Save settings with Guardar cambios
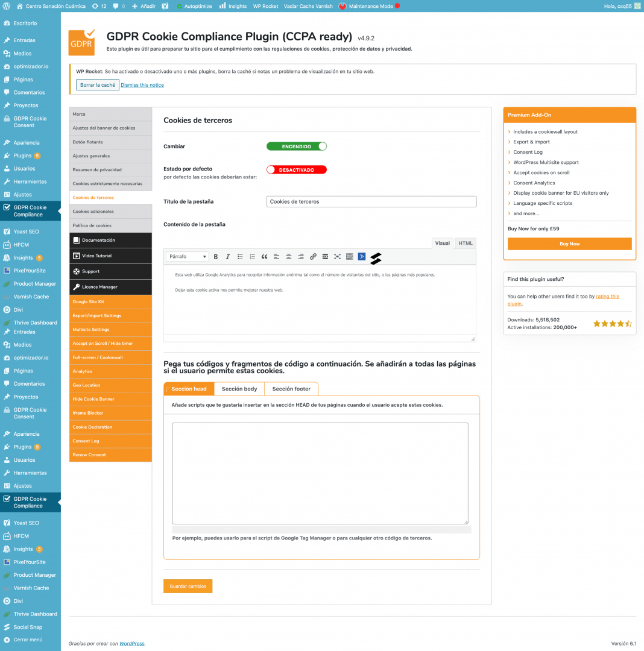The width and height of the screenshot is (644, 651). point(188,587)
